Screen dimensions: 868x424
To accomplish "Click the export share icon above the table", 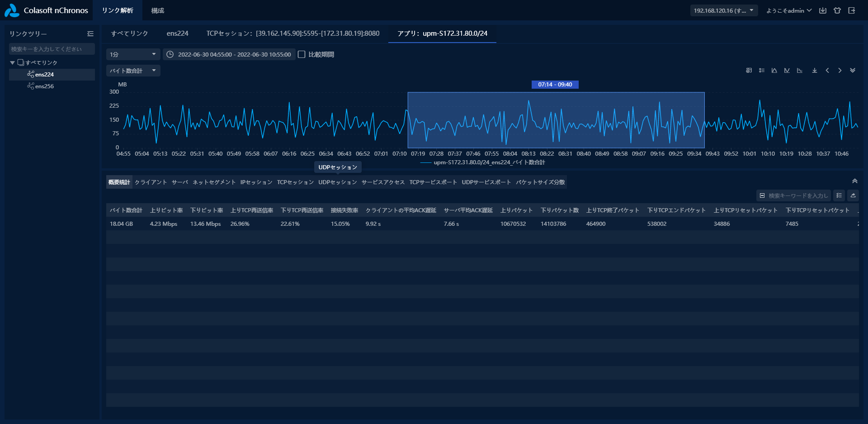I will point(853,195).
